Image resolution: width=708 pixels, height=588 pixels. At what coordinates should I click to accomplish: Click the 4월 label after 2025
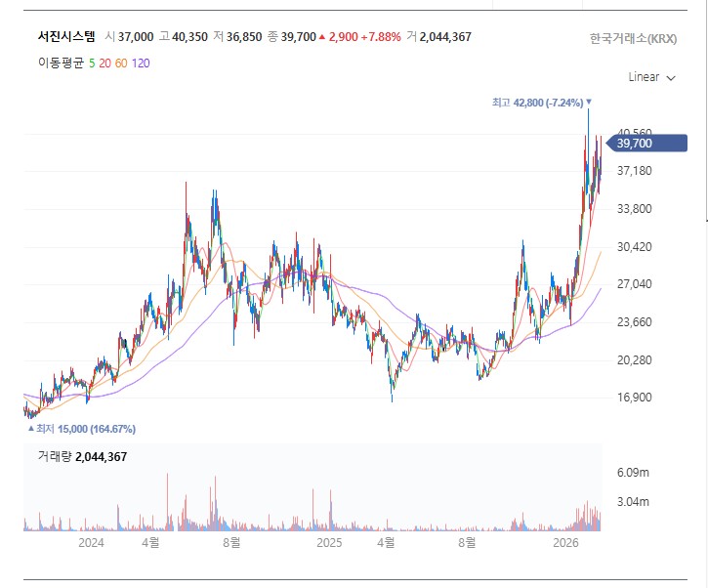(386, 543)
